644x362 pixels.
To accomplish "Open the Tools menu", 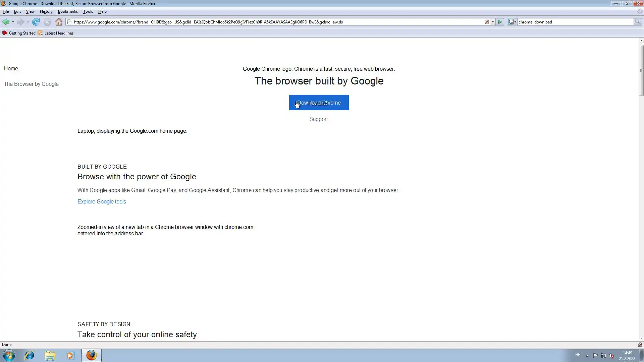I will pyautogui.click(x=88, y=11).
